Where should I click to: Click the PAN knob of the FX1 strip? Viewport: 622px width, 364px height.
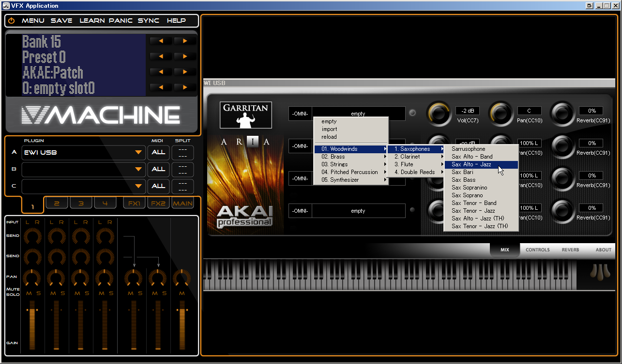pos(134,277)
